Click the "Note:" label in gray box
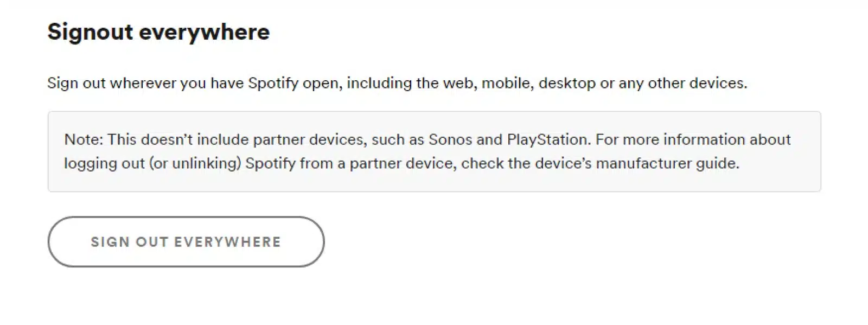The width and height of the screenshot is (868, 325). pos(84,139)
